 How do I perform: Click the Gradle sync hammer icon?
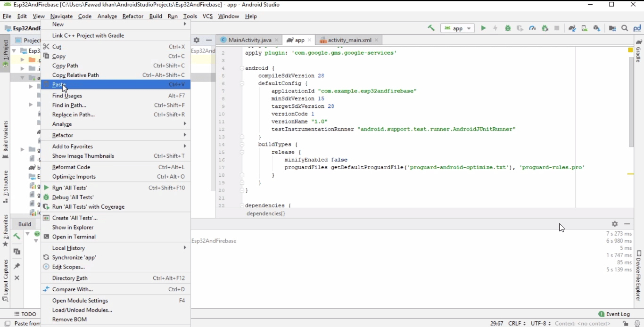[431, 28]
